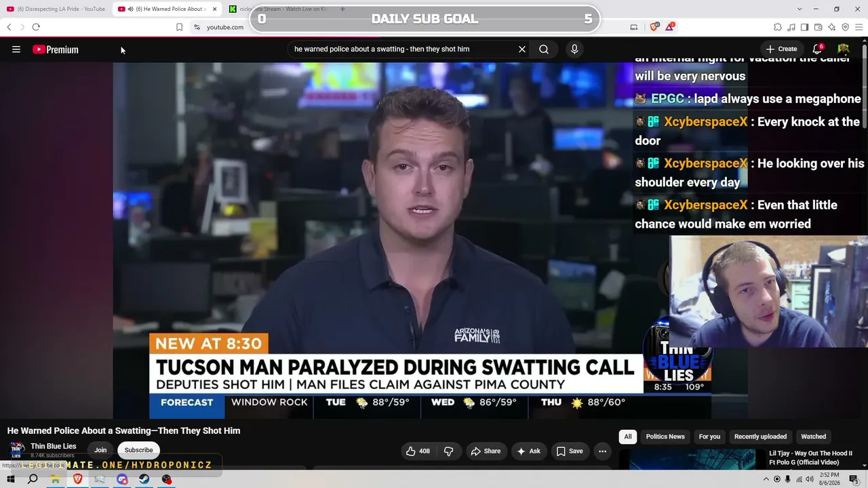The image size is (868, 488).
Task: Show hidden system tray icons
Action: 766,479
